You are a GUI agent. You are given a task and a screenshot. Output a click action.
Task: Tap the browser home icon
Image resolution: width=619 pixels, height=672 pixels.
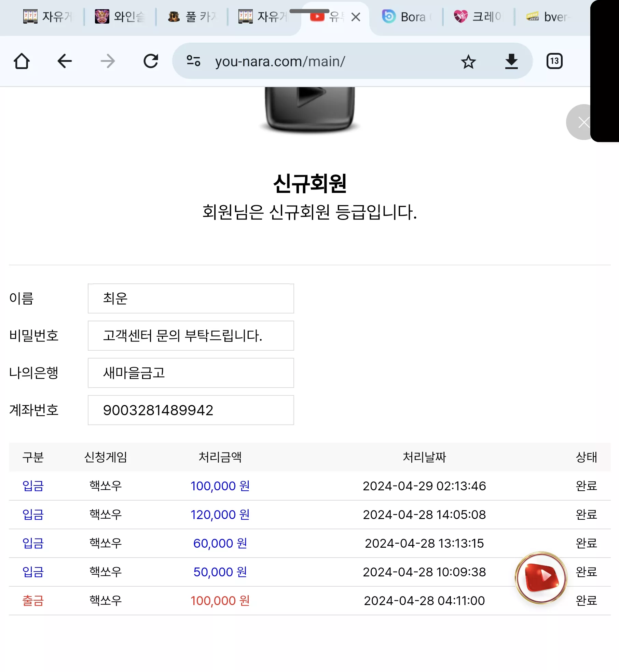pyautogui.click(x=22, y=61)
